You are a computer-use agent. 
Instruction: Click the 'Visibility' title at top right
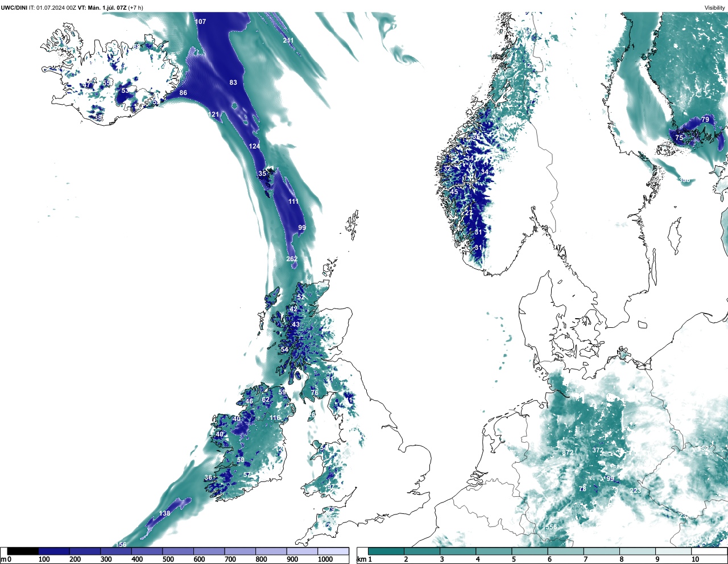715,7
